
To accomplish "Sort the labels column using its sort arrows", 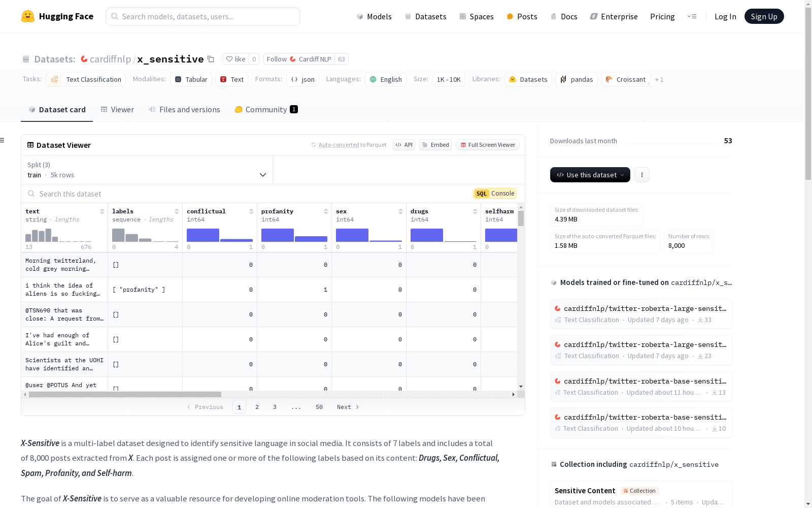I will 177,211.
